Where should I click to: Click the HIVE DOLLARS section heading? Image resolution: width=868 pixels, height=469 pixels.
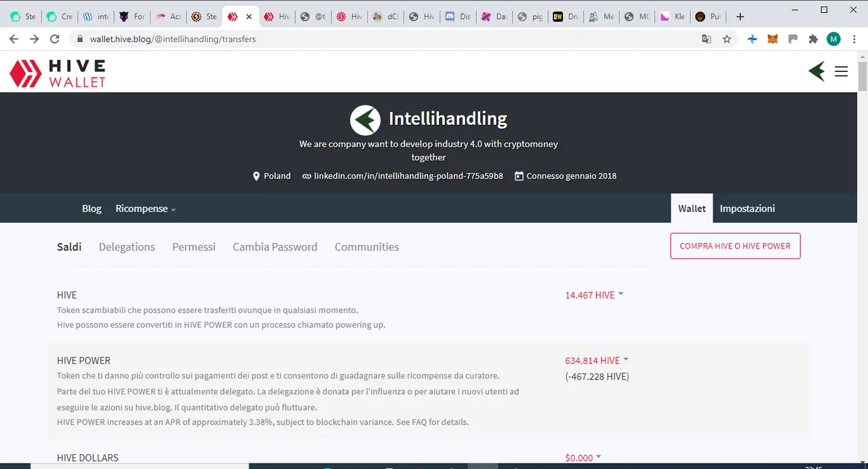[x=87, y=458]
